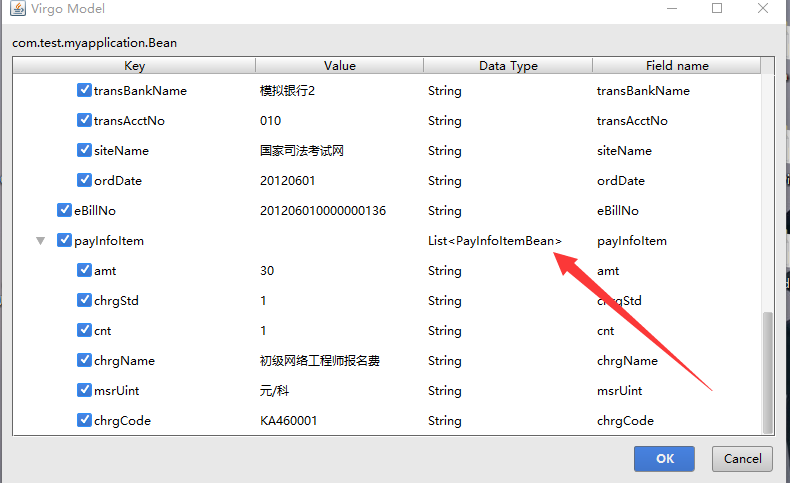Viewport: 790px width, 483px height.
Task: Edit field name msrUint cell
Action: coord(620,390)
